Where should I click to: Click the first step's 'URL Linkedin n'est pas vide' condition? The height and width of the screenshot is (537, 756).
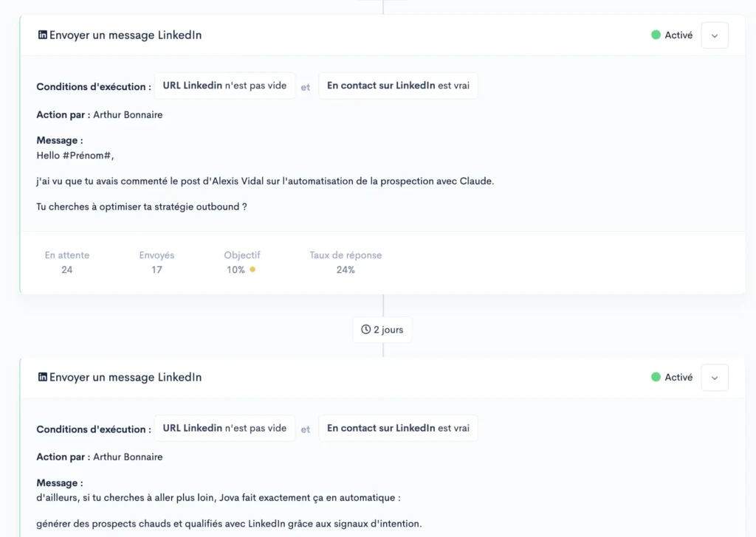point(224,86)
